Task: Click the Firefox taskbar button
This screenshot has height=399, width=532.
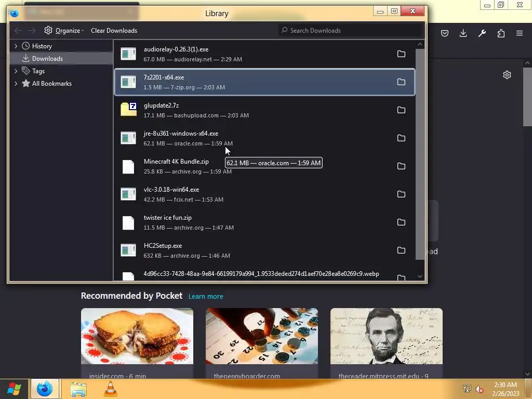Action: [45, 389]
